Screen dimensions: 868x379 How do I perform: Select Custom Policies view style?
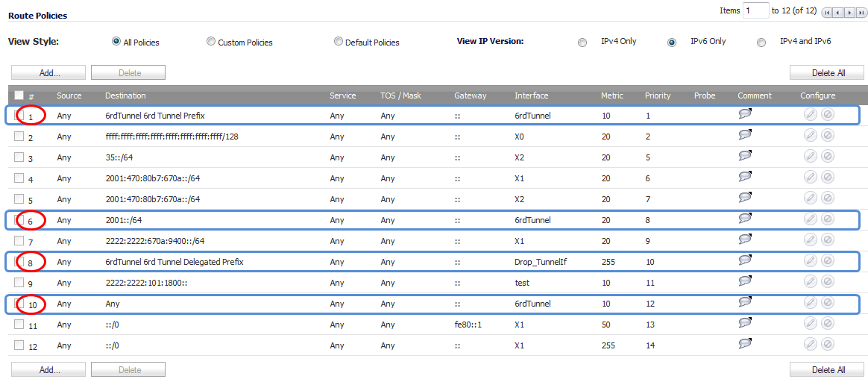(211, 42)
